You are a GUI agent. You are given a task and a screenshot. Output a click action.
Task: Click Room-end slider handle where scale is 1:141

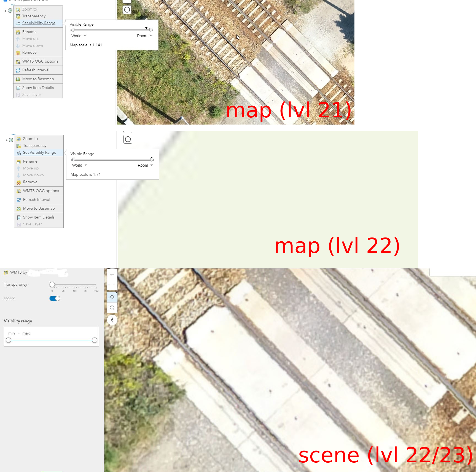151,30
